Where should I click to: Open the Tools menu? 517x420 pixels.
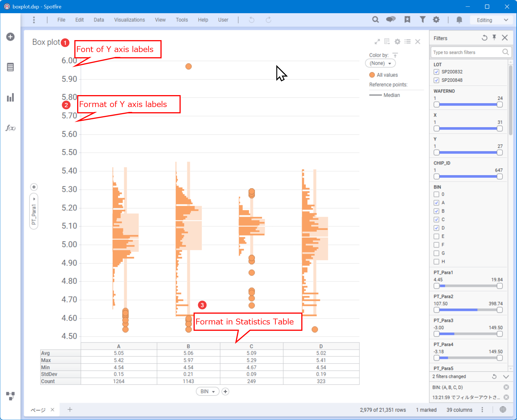click(x=182, y=20)
